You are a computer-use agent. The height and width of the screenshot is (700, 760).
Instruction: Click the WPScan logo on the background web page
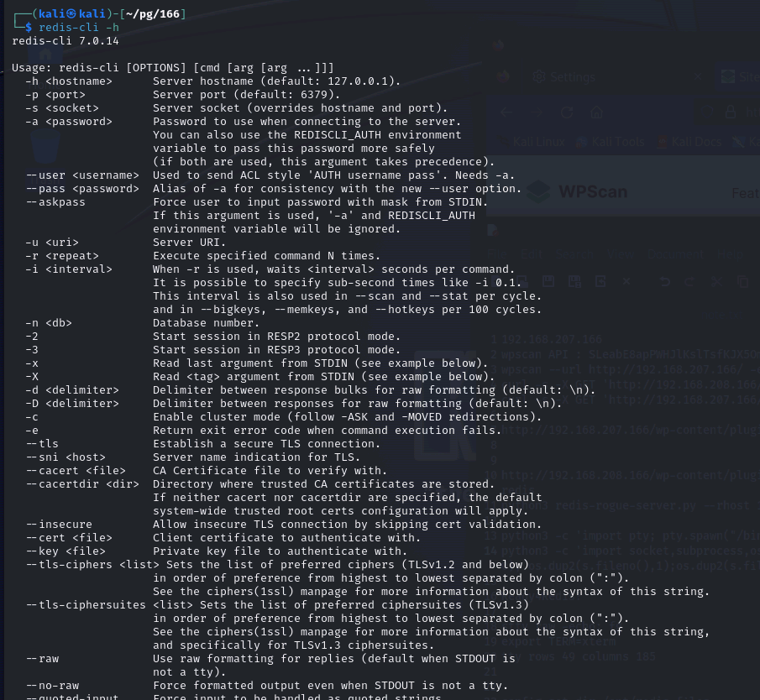point(577,192)
